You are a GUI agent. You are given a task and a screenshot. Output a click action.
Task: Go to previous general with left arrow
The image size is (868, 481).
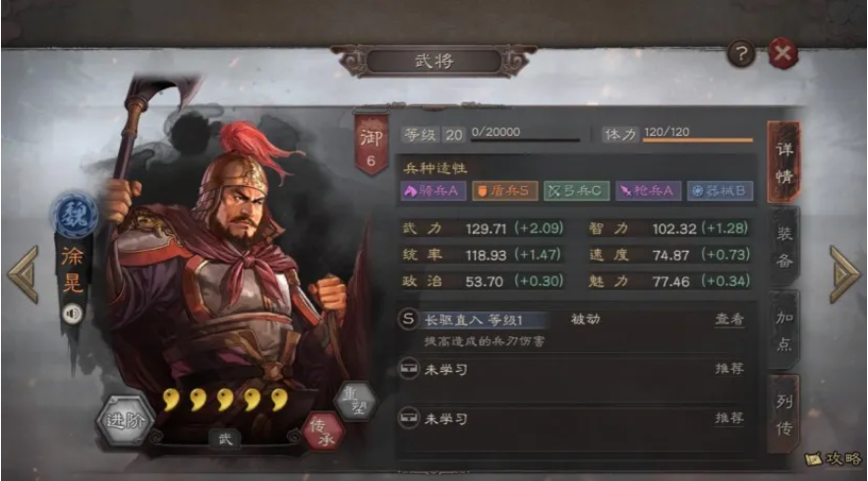click(x=24, y=274)
